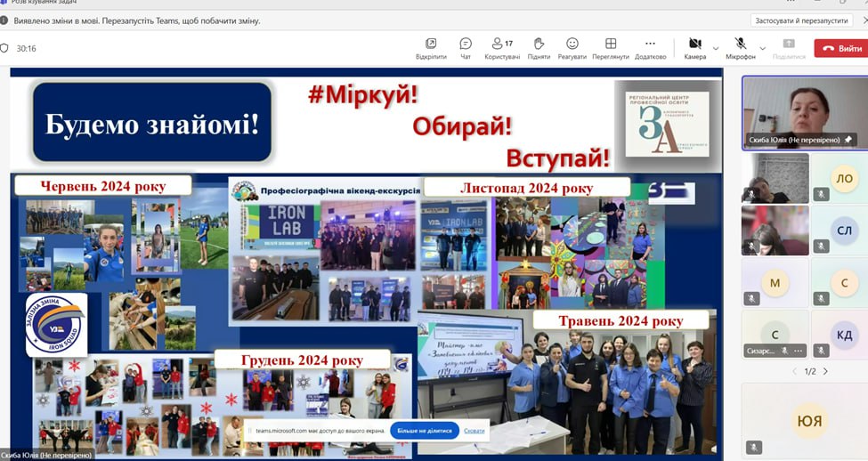Viewport: 868px width, 461px height.
Task: Click Скиба Юлія label below the shared screen
Action: [x=46, y=456]
